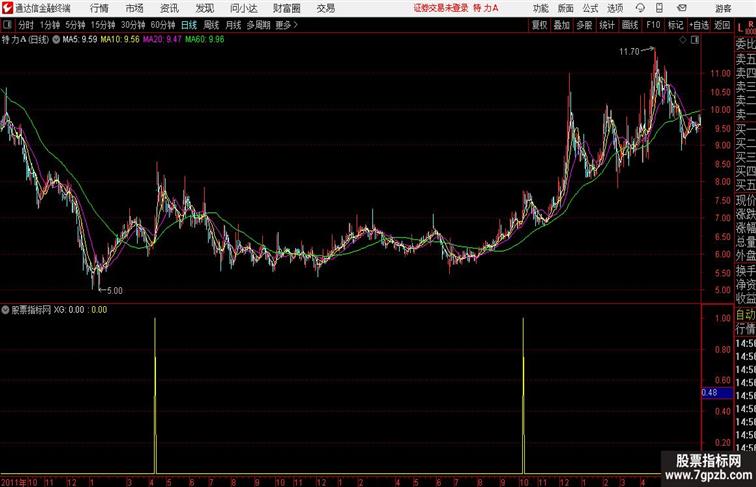
Task: Click the 特力A (日线) chart title
Action: point(25,40)
